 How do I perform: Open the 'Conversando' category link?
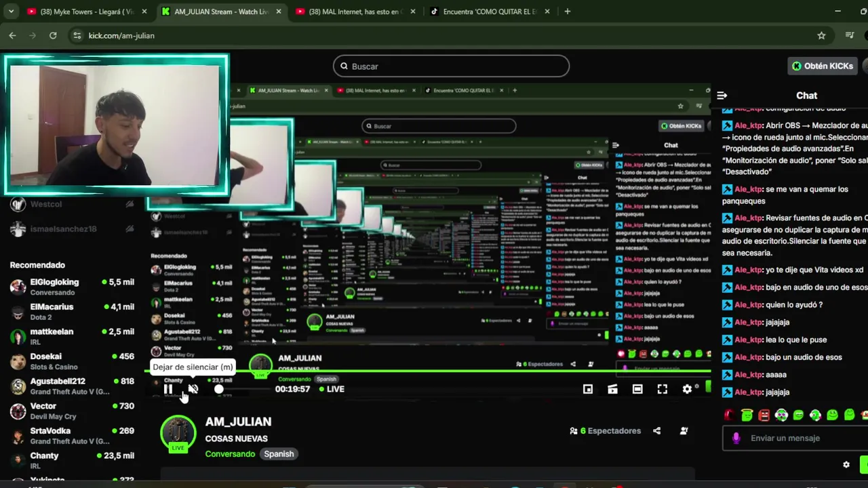click(x=230, y=454)
